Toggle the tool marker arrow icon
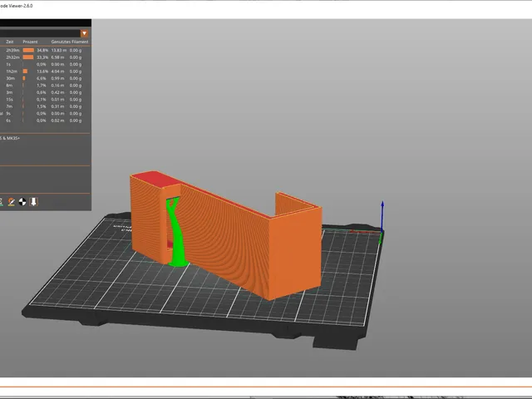The height and width of the screenshot is (399, 532). coord(33,202)
